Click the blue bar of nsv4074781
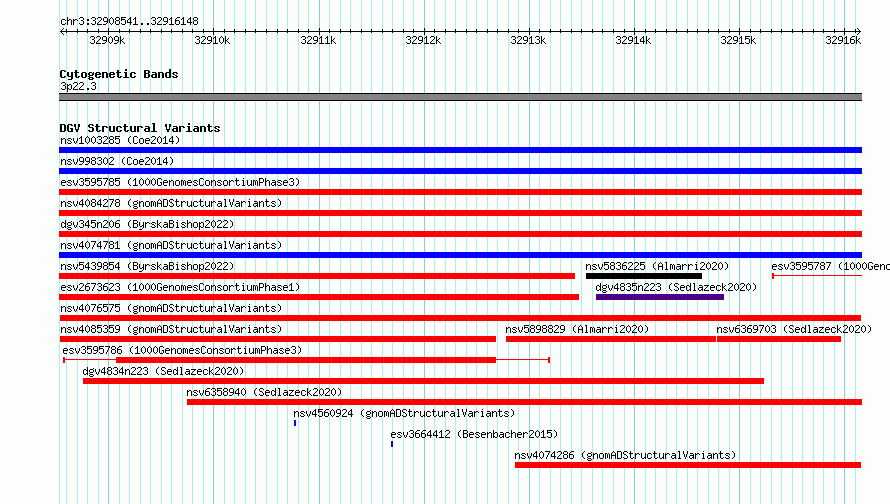The height and width of the screenshot is (504, 890). click(x=460, y=255)
